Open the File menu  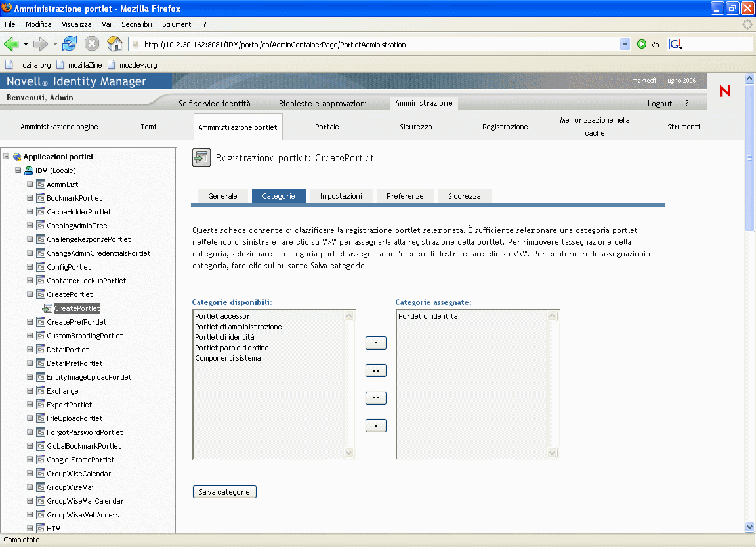pyautogui.click(x=10, y=24)
